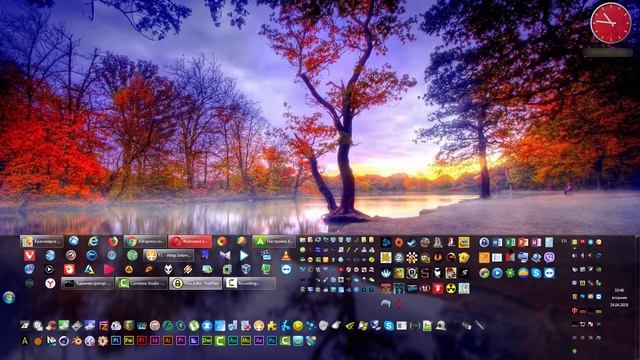Open Adobe Photoshop (Ps) icon
This screenshot has height=360, width=640.
point(271,341)
